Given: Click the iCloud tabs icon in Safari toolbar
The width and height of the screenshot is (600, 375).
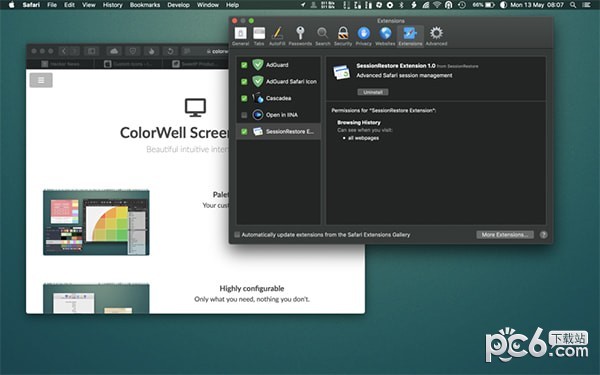Looking at the screenshot, I should [x=114, y=51].
